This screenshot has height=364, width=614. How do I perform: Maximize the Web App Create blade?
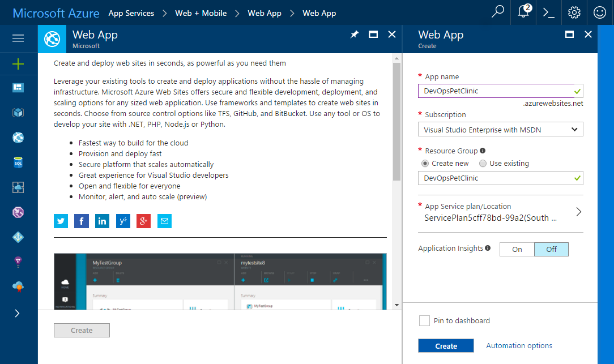(569, 35)
